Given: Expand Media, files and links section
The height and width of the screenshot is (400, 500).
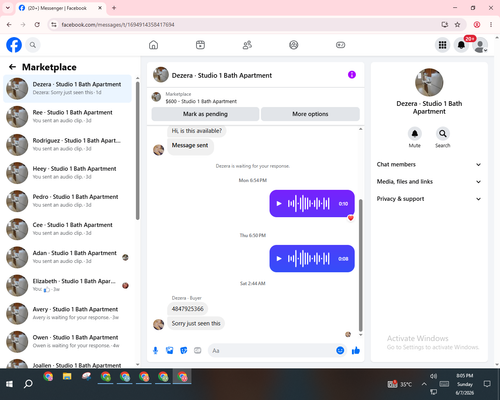Looking at the screenshot, I should click(429, 182).
